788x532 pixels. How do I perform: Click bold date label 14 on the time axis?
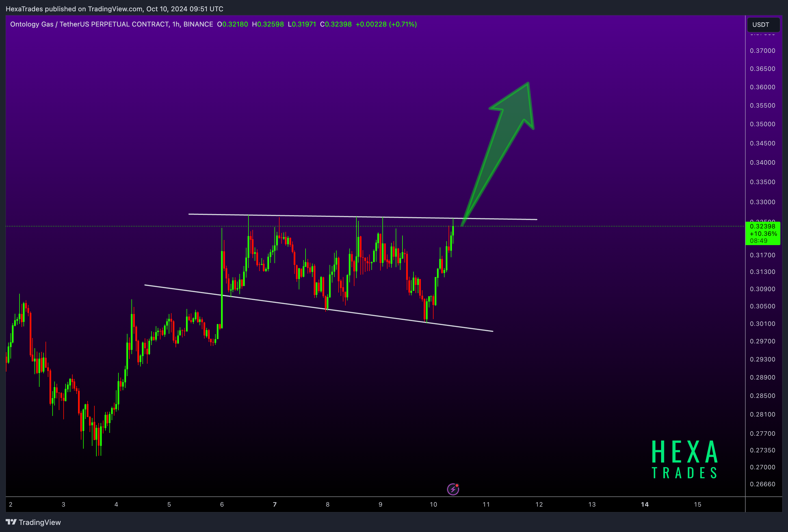[x=645, y=504]
